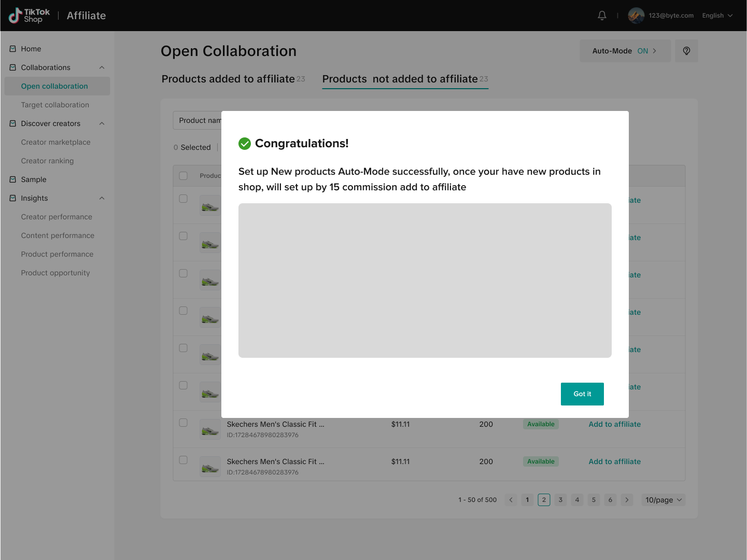The height and width of the screenshot is (560, 747).
Task: Open the help lightbulb button
Action: tap(686, 51)
